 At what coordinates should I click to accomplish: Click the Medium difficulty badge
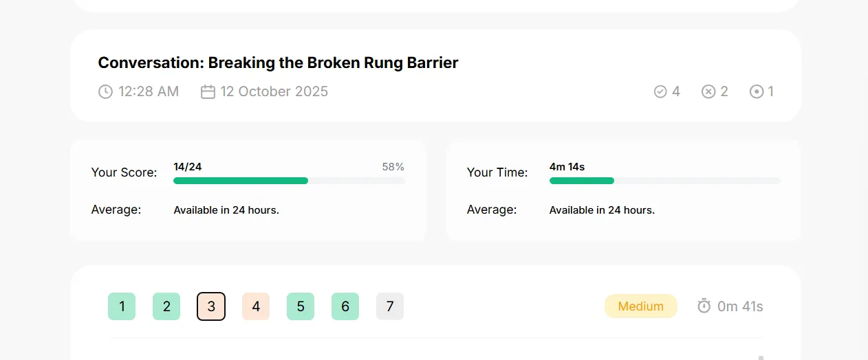point(641,306)
